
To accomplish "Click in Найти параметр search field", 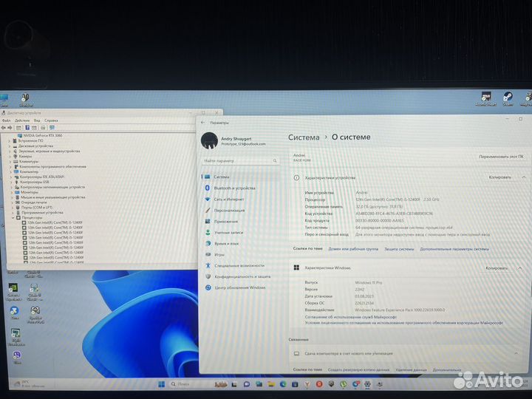I will [241, 161].
